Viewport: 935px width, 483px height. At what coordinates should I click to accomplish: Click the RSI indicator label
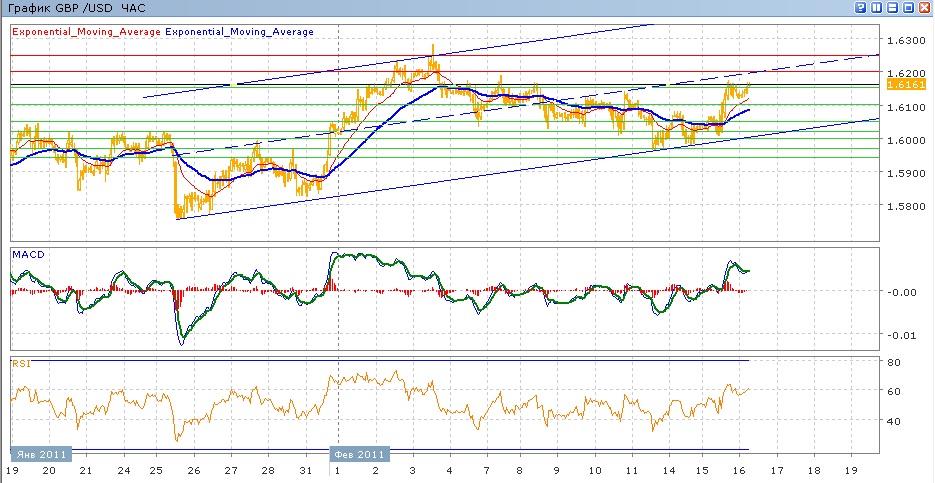[x=19, y=364]
